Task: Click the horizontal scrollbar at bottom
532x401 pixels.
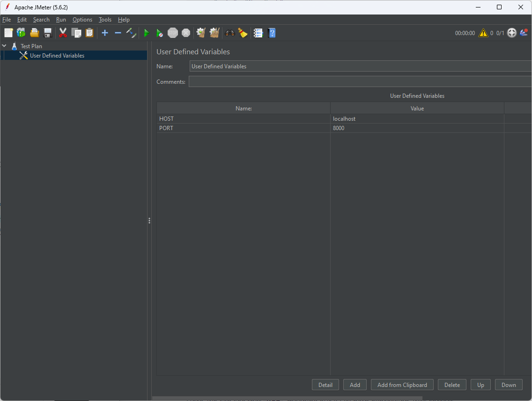Action: click(288, 398)
